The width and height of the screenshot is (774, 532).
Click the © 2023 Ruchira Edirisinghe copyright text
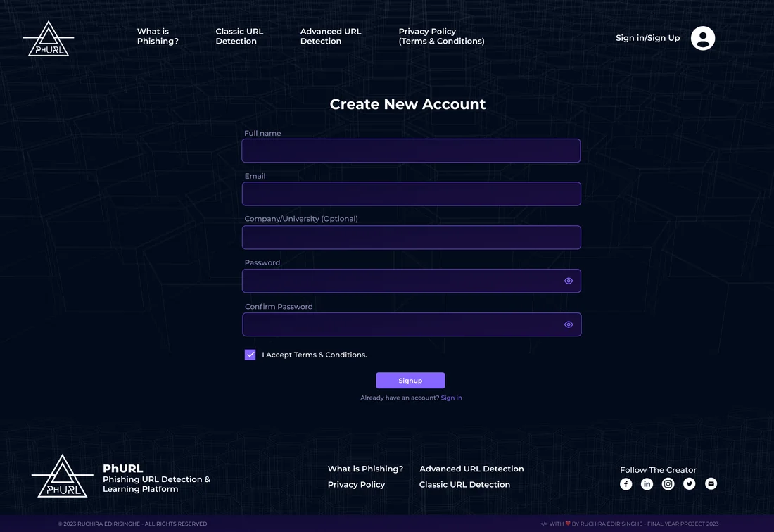tap(132, 524)
